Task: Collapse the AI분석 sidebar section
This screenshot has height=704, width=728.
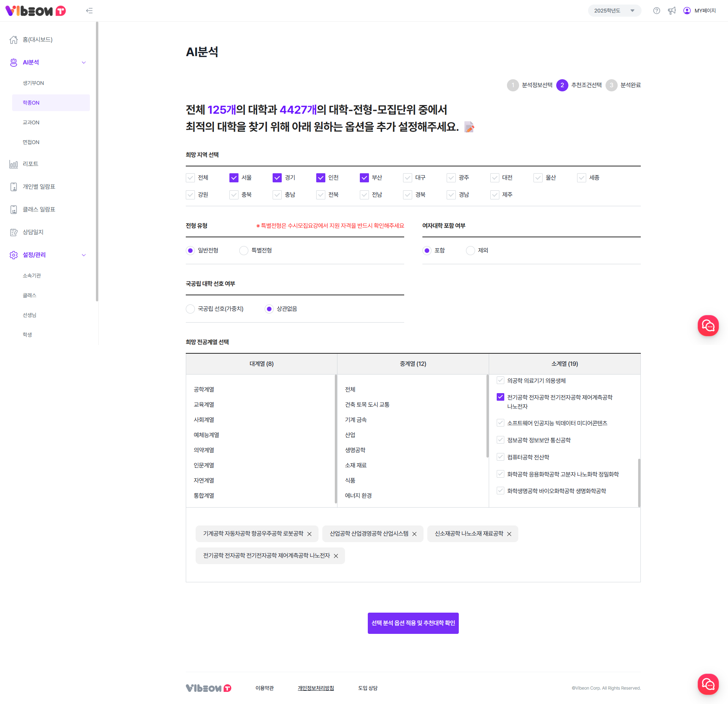Action: (x=84, y=63)
